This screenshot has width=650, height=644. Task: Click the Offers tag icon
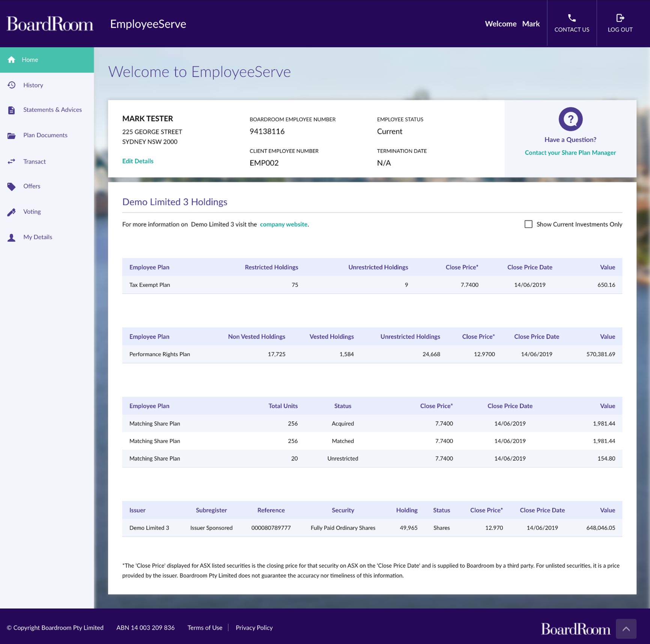coord(12,187)
